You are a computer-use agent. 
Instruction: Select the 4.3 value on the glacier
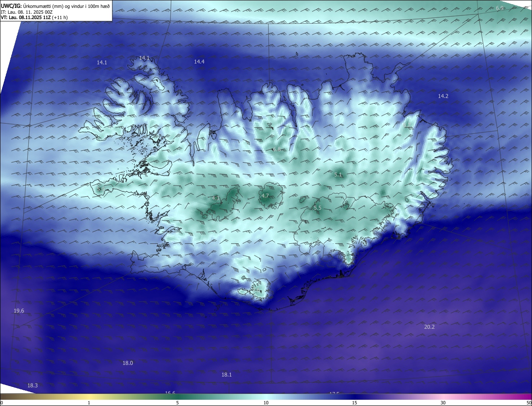coord(216,198)
